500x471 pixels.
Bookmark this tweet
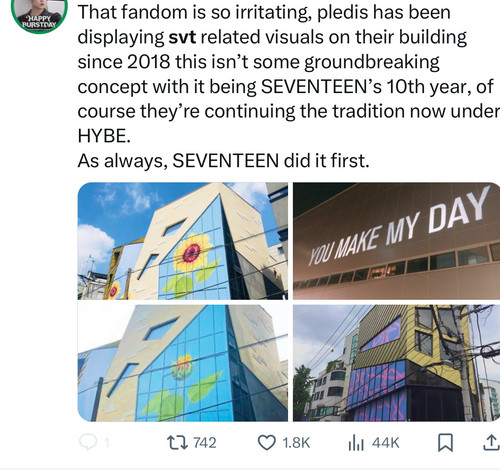click(445, 443)
